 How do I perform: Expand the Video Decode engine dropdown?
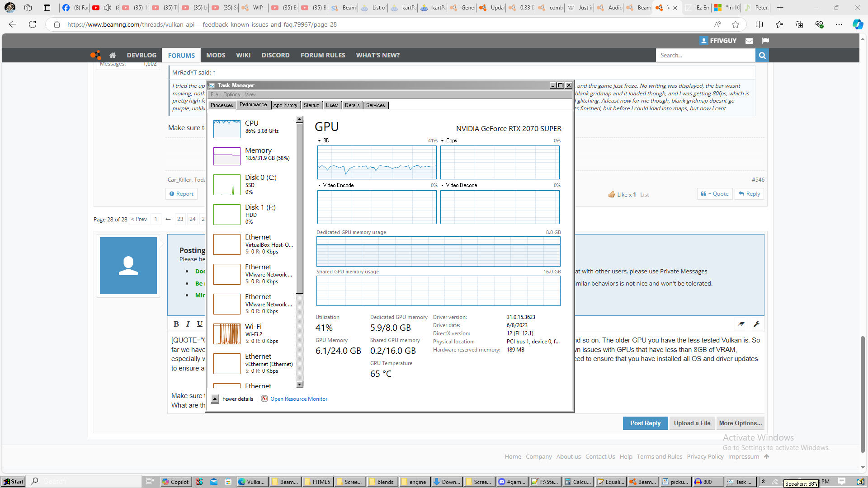coord(442,185)
